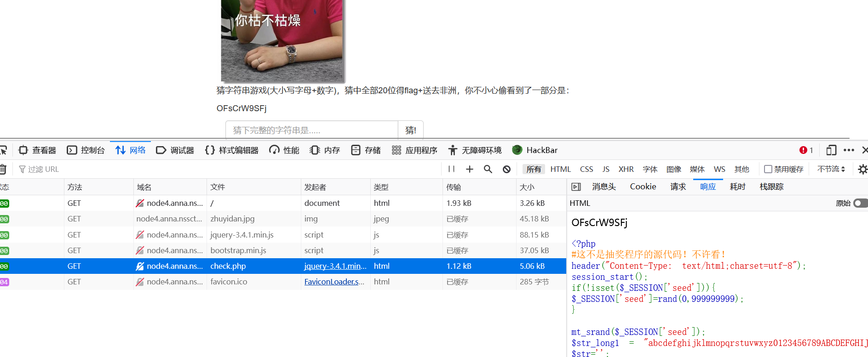Filter requests by 字体 fonts
Viewport: 868px width, 357px height.
[x=650, y=169]
